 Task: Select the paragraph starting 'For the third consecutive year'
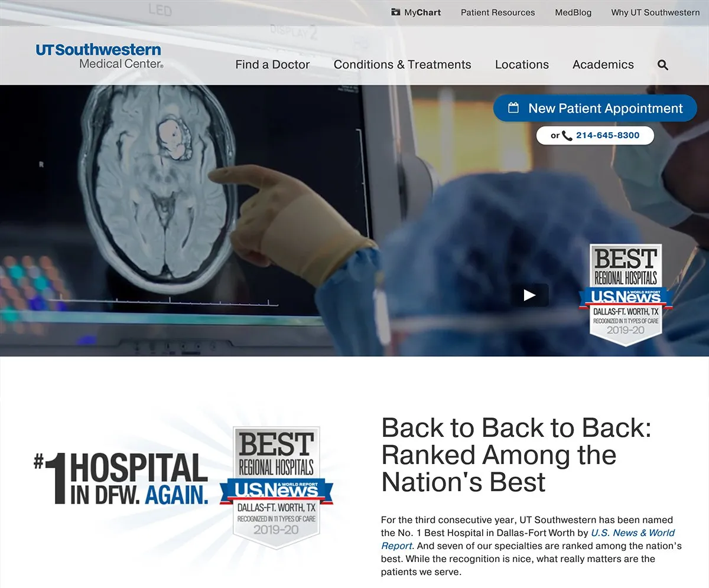[x=531, y=546]
